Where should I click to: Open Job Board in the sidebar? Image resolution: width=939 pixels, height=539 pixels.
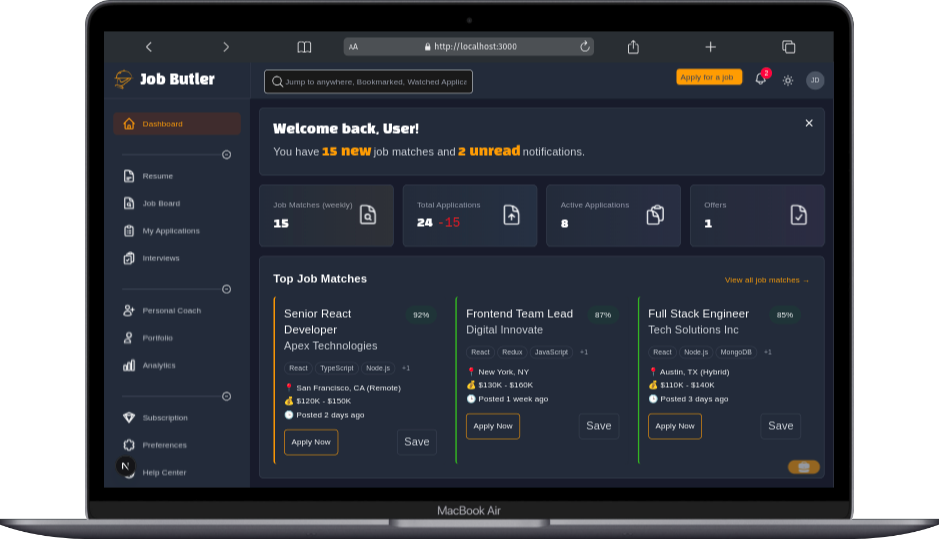161,204
